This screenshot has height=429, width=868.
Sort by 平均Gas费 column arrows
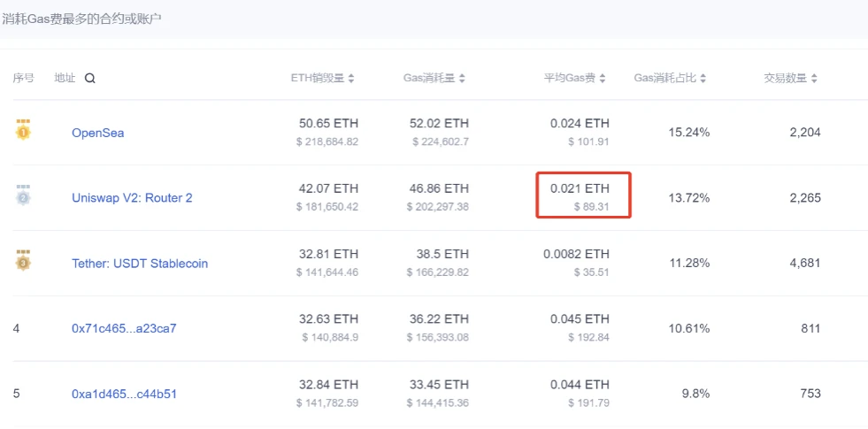[603, 79]
